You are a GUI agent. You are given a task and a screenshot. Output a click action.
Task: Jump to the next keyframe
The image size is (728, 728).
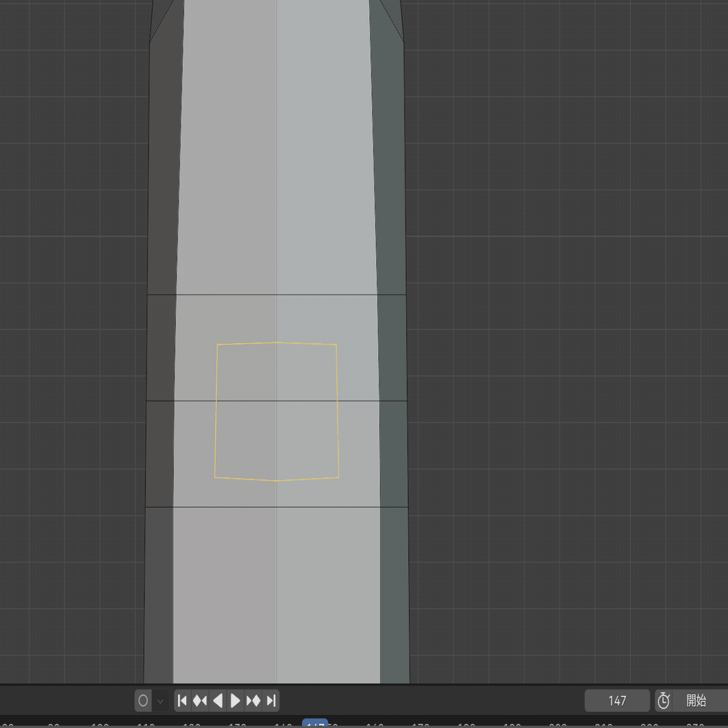pos(253,700)
